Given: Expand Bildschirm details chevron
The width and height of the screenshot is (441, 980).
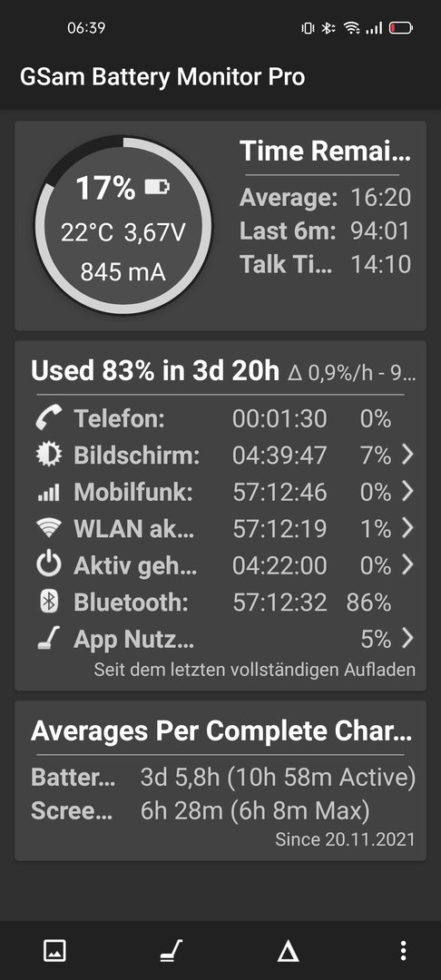Looking at the screenshot, I should tap(407, 455).
